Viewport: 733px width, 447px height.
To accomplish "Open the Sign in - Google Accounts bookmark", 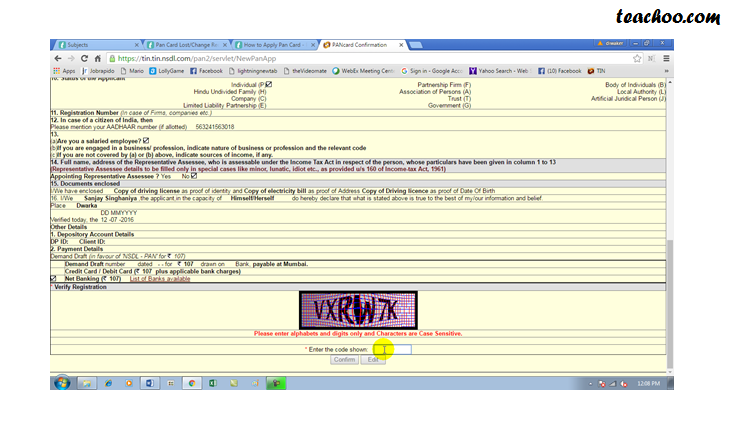I will point(431,71).
